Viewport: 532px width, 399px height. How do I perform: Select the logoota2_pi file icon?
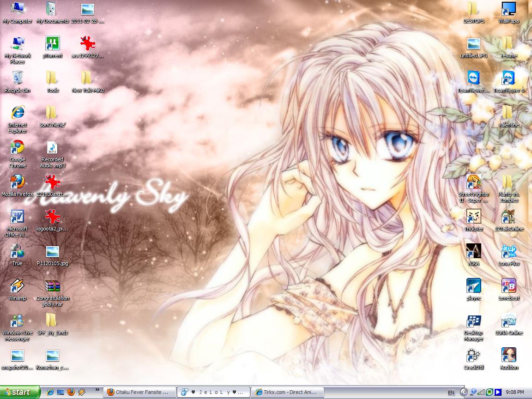(x=52, y=220)
